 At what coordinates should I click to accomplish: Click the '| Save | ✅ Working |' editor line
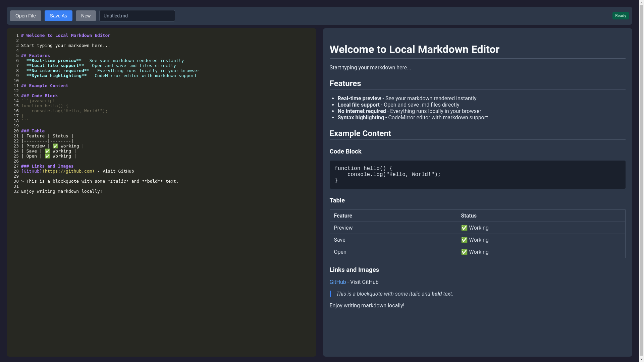[49, 151]
